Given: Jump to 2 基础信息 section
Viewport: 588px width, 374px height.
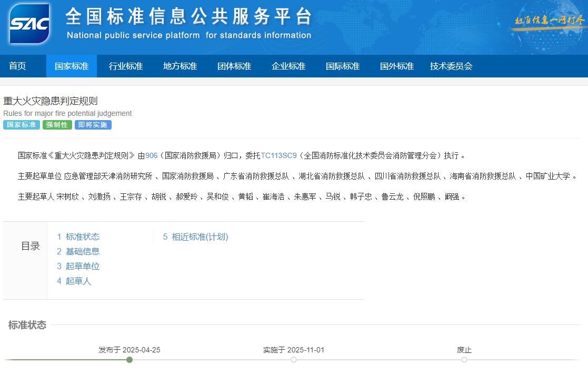Looking at the screenshot, I should (78, 251).
